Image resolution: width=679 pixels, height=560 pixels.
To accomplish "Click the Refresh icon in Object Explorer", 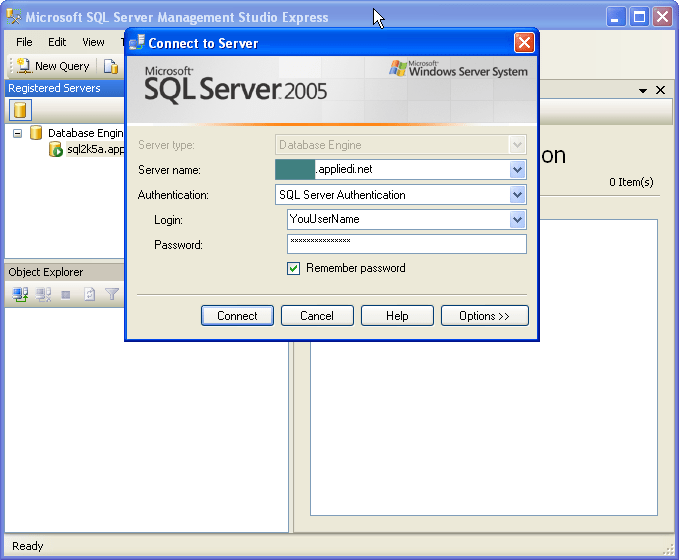I will 89,295.
